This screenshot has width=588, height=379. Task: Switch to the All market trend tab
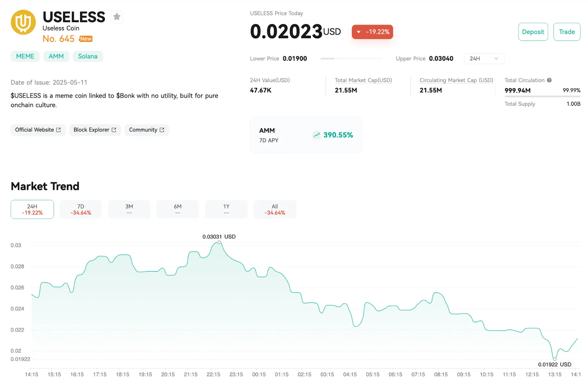[275, 209]
